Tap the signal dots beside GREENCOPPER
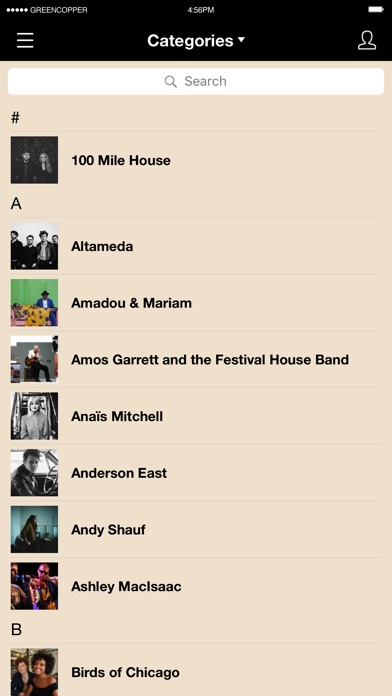 point(17,10)
